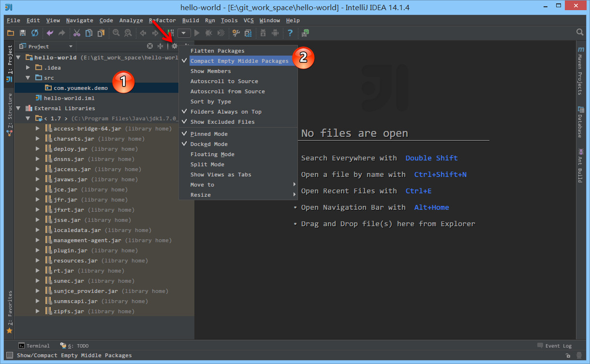The width and height of the screenshot is (590, 364).
Task: Uncheck Folders Always on Top
Action: point(225,112)
